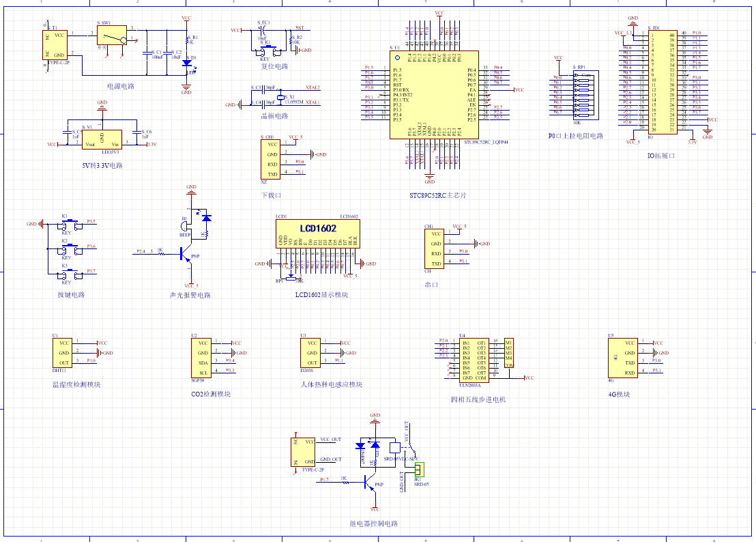Viewport: 756px width, 542px height.
Task: Click the 4G模块 title text
Action: pyautogui.click(x=619, y=395)
